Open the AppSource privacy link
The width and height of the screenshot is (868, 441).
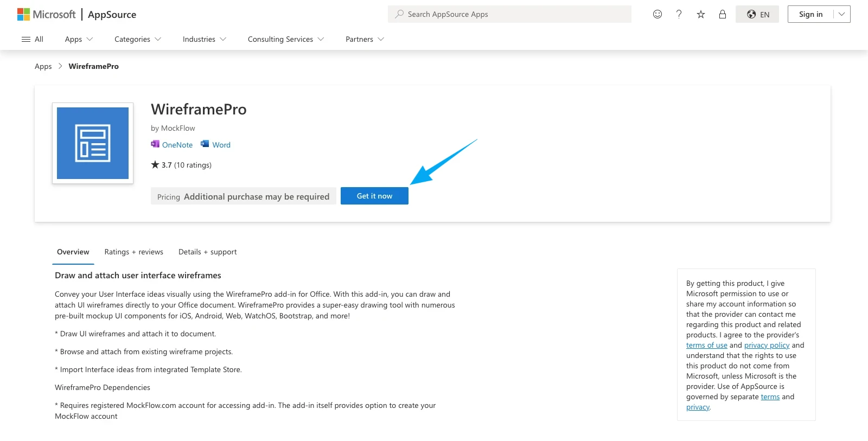click(x=698, y=407)
